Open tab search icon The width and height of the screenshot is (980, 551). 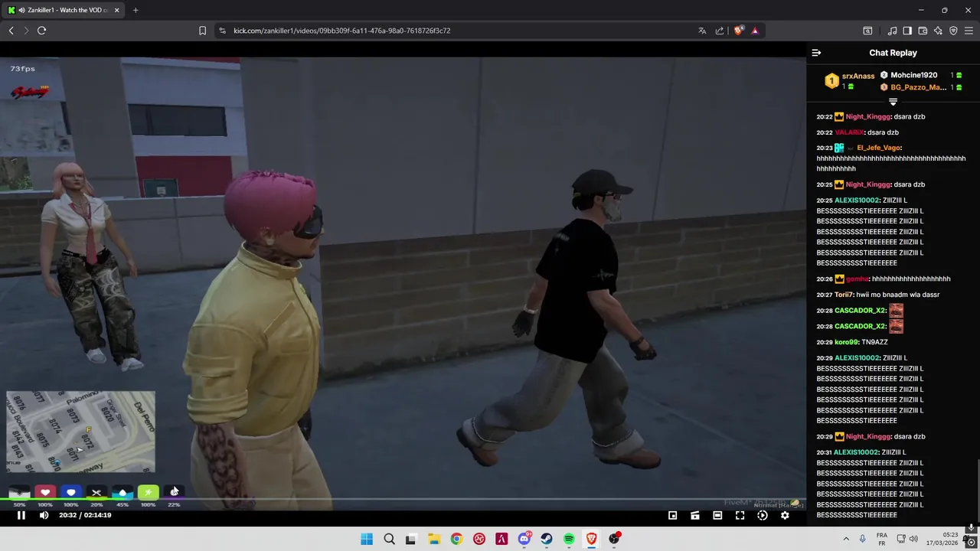(x=867, y=31)
